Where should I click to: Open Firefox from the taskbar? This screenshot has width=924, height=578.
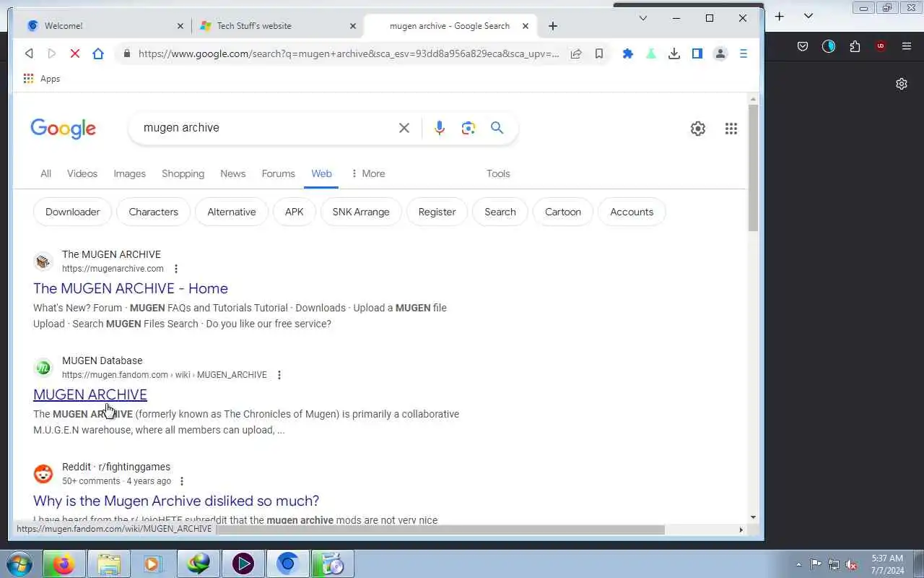64,564
